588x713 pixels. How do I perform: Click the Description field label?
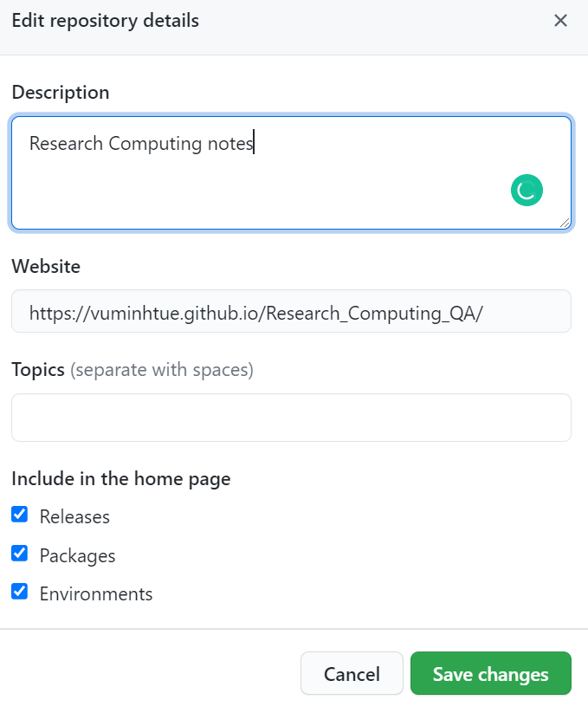tap(61, 93)
